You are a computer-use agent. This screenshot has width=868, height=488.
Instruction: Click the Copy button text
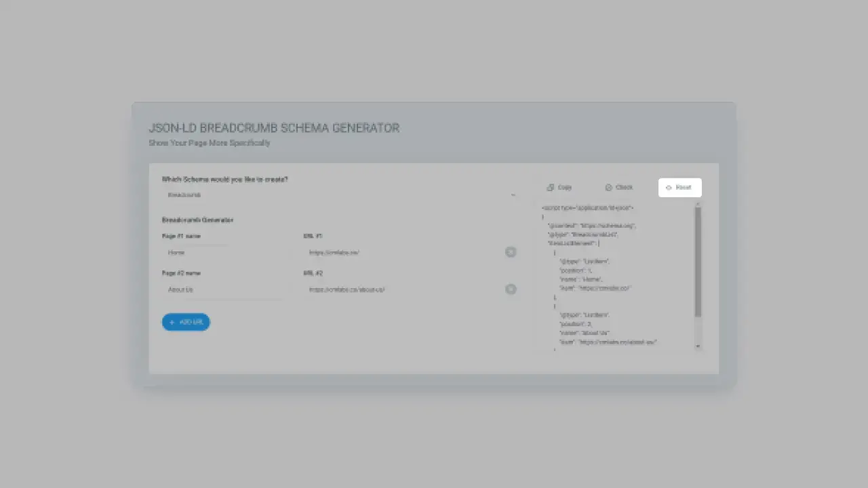[564, 188]
